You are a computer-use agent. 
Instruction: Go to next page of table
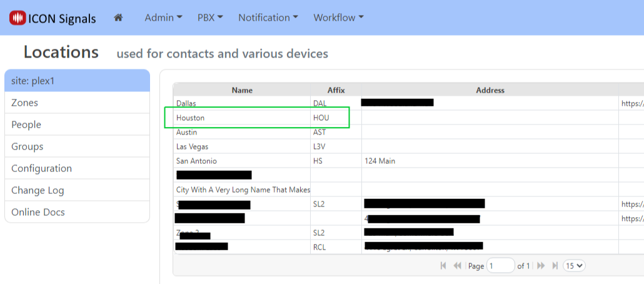541,266
